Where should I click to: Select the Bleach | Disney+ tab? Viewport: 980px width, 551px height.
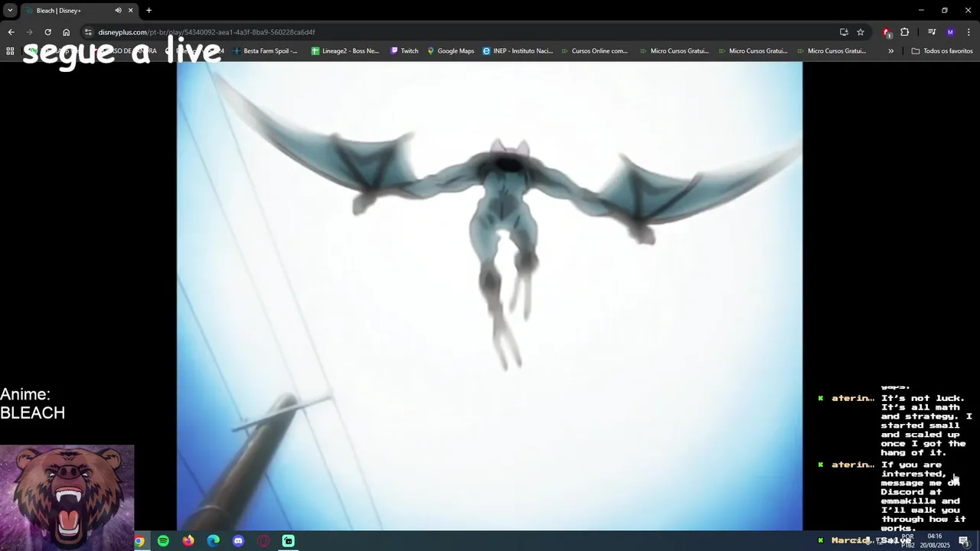click(79, 11)
